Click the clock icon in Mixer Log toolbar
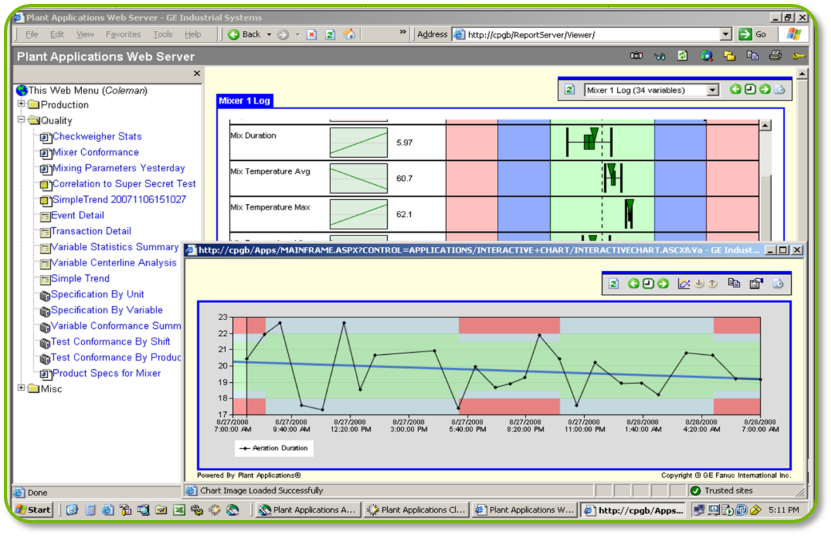831x536 pixels. click(750, 89)
